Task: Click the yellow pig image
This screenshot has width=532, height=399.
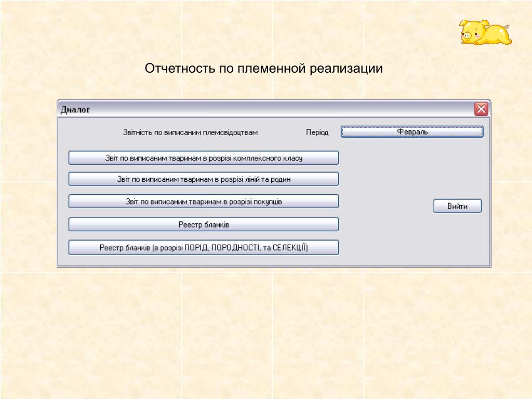Action: tap(486, 32)
